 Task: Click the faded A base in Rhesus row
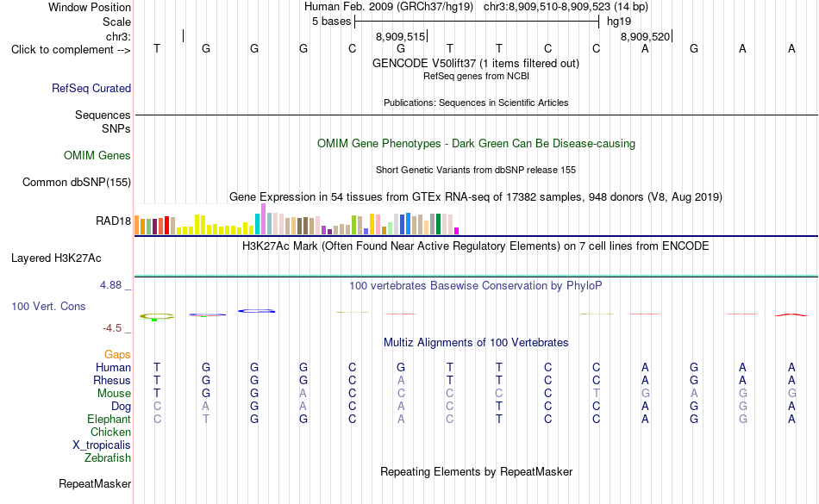(401, 380)
